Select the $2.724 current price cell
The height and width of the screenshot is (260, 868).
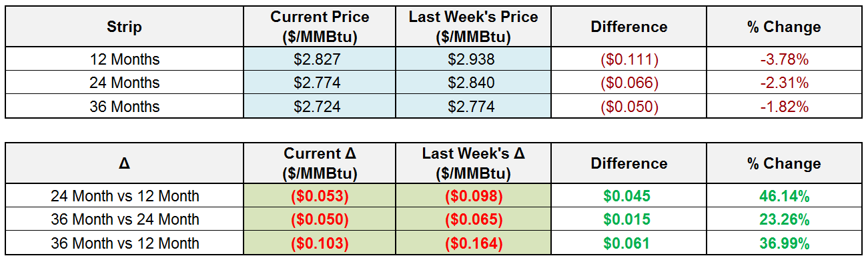320,107
